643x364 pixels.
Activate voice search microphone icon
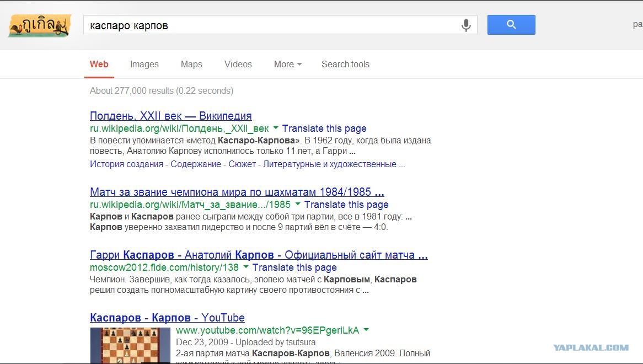pos(466,25)
